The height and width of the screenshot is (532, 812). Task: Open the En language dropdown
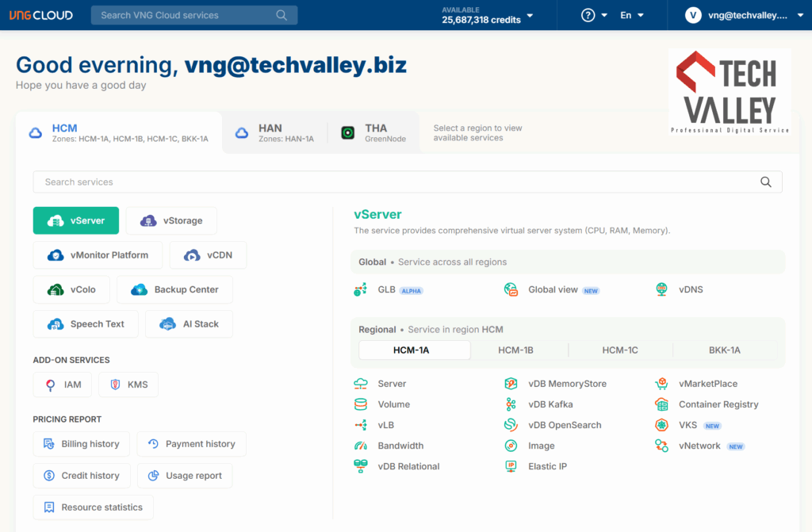pyautogui.click(x=632, y=16)
